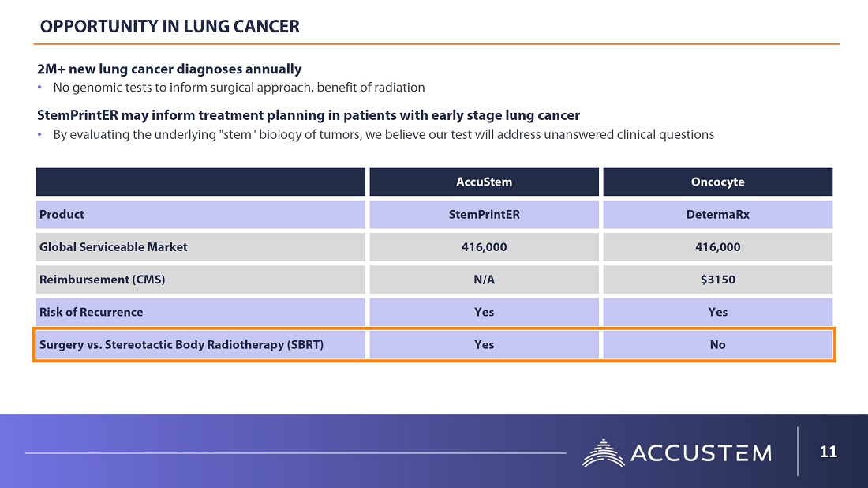Screen dimensions: 868x488
Task: Click the $3150 reimbursement cell
Action: 717,280
